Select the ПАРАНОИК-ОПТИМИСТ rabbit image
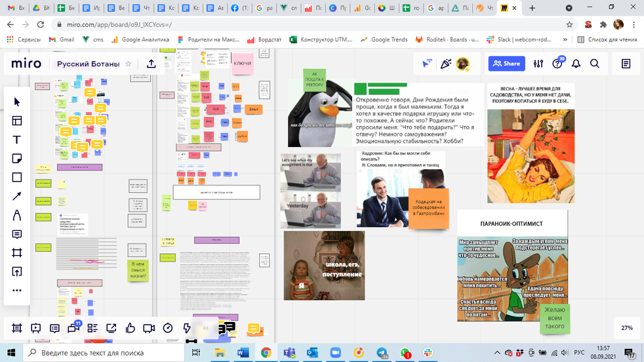The height and width of the screenshot is (362, 644). click(x=512, y=266)
